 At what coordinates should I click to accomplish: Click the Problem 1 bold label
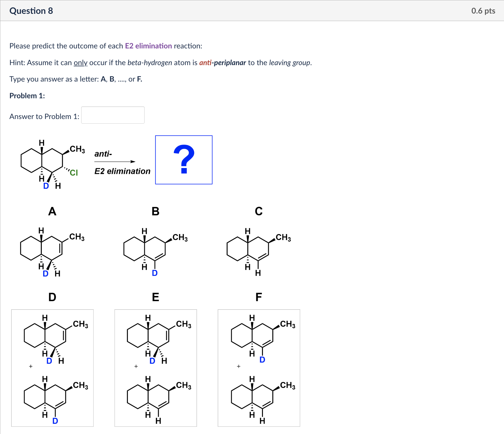pos(27,95)
